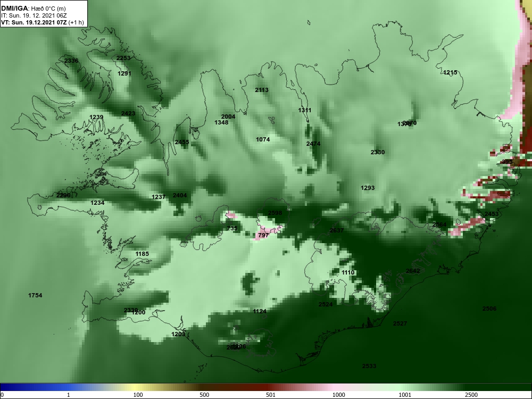Click the legend label 2500
This screenshot has width=532, height=399.
click(x=471, y=395)
